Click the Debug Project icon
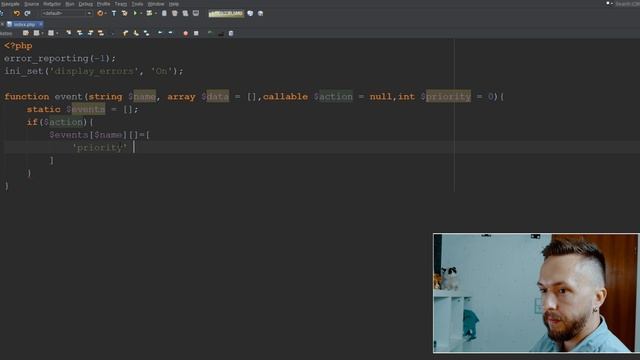 149,13
